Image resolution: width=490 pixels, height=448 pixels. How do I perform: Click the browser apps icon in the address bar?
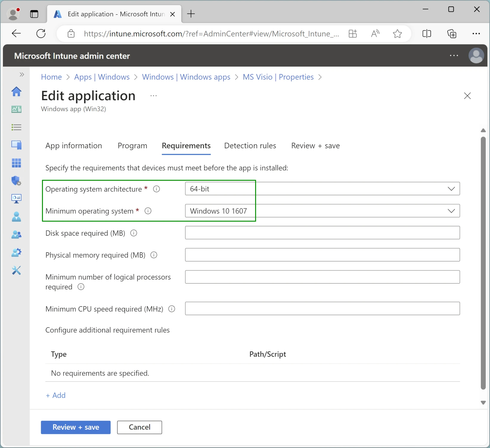pos(353,34)
